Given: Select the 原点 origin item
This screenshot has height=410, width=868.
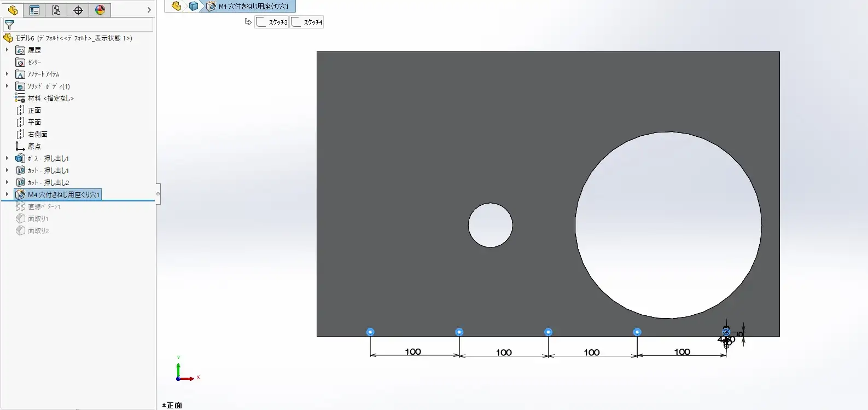Looking at the screenshot, I should (34, 146).
